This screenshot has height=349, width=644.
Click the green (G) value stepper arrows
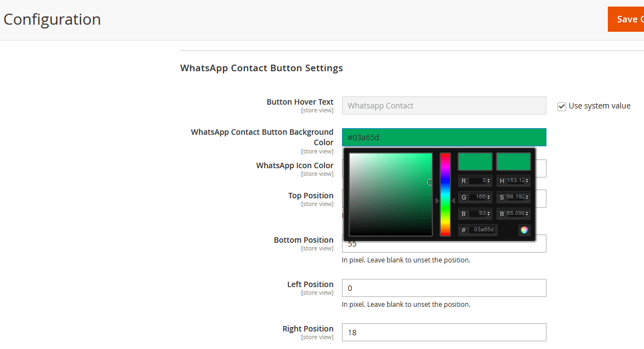tap(489, 197)
